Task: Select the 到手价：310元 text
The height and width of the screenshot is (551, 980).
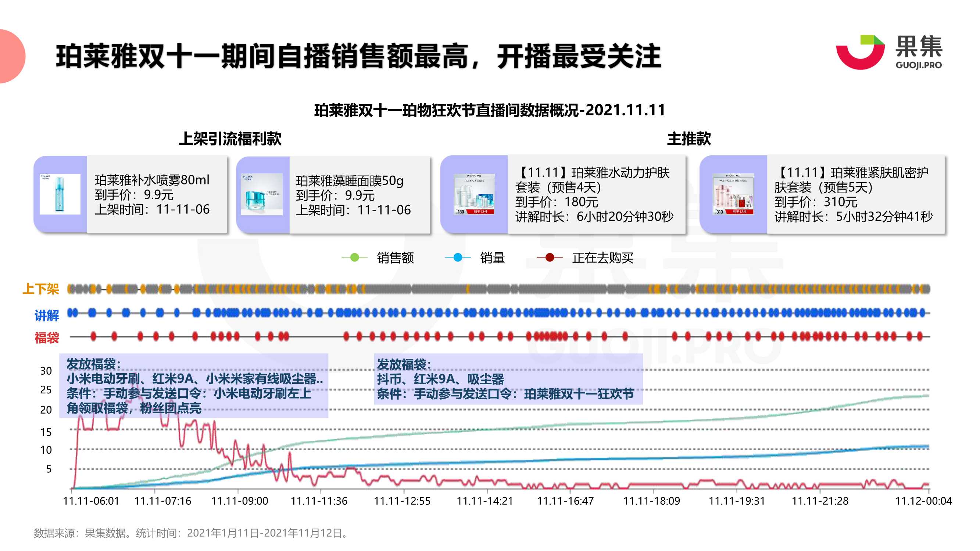Action: (816, 202)
